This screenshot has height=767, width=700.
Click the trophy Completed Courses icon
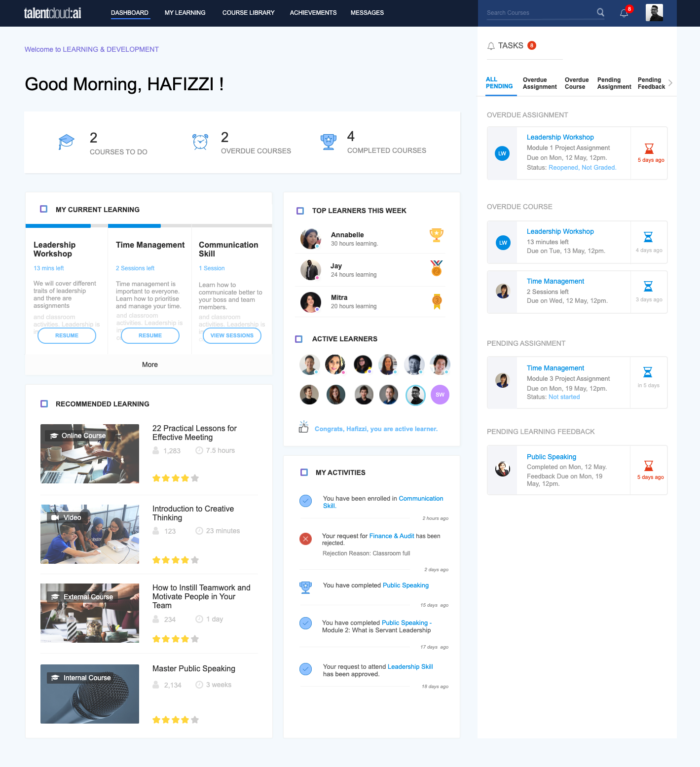click(329, 142)
